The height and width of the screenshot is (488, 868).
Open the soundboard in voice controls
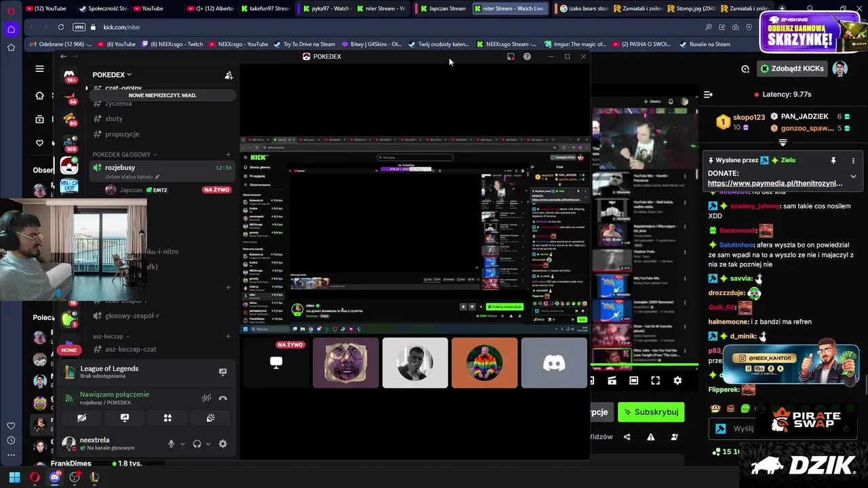210,418
